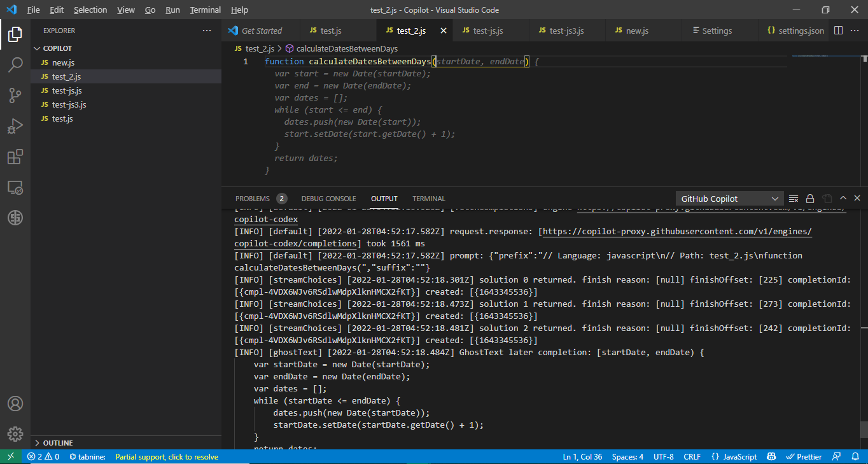Switch to the test-js3.js editor tab
This screenshot has width=868, height=464.
[566, 31]
